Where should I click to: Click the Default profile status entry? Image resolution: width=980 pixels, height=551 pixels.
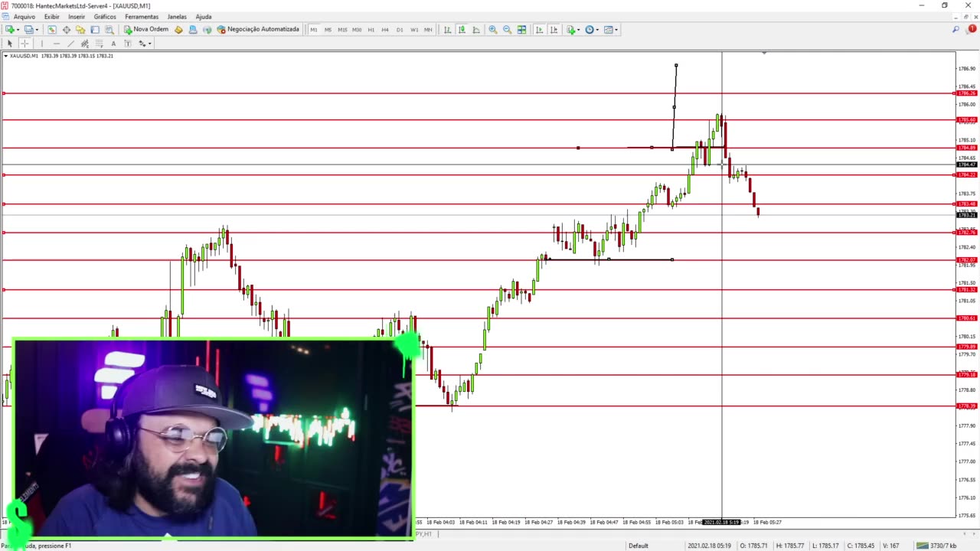(639, 546)
